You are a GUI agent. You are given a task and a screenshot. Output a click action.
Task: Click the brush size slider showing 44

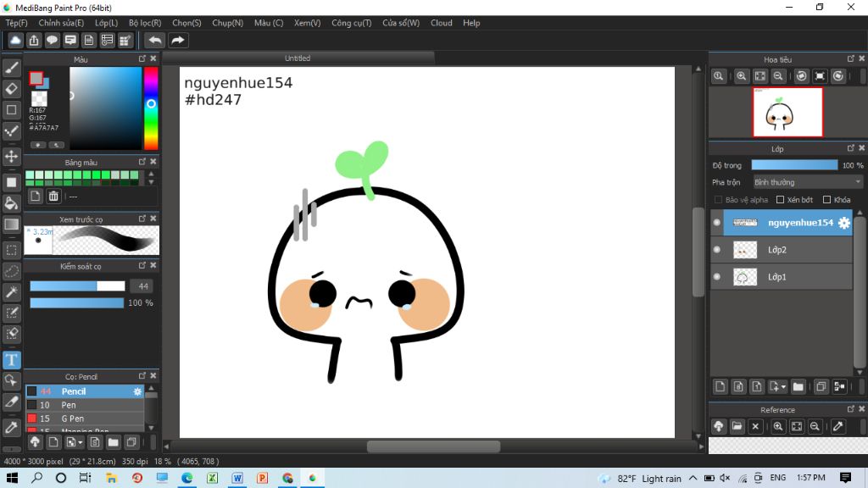[77, 286]
